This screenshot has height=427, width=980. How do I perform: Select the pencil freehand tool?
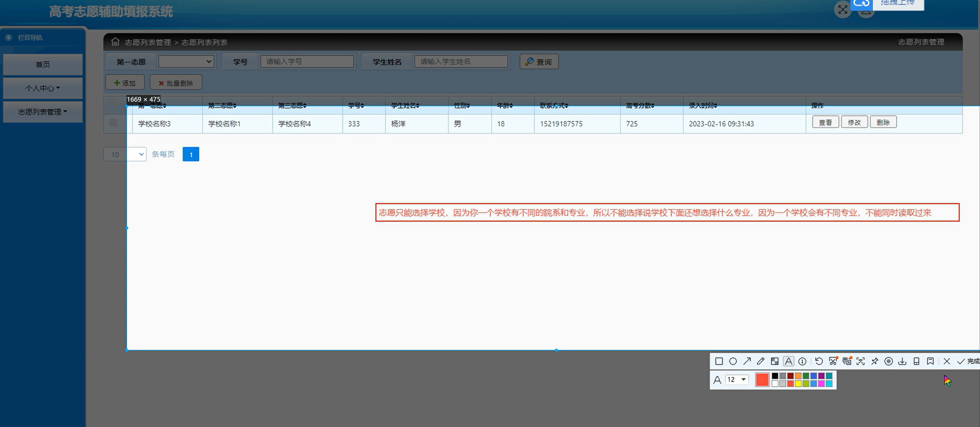pos(760,361)
